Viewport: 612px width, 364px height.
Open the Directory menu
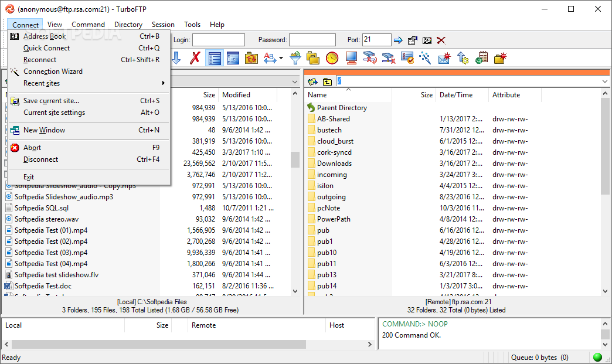coord(128,25)
